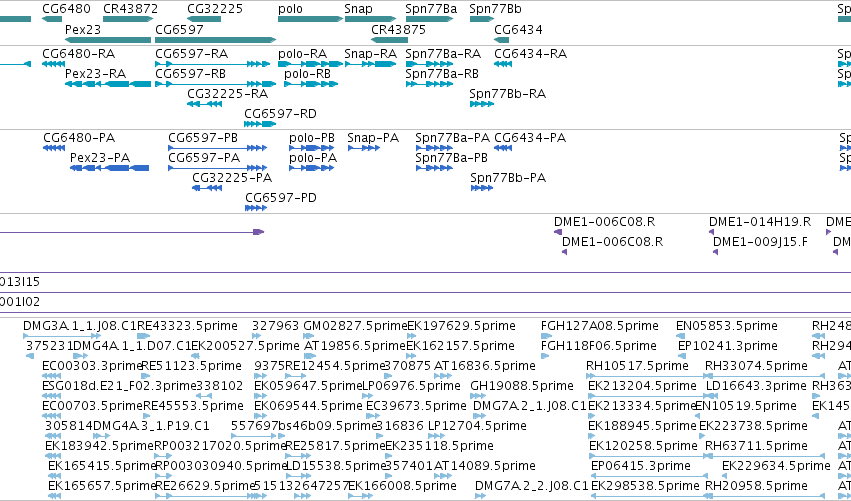The image size is (851, 501).
Task: Select the RH63711.5prime EST label
Action: 756,446
